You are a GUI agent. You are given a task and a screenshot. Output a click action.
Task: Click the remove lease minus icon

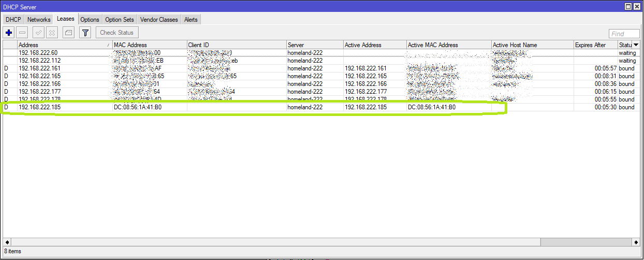pyautogui.click(x=22, y=33)
